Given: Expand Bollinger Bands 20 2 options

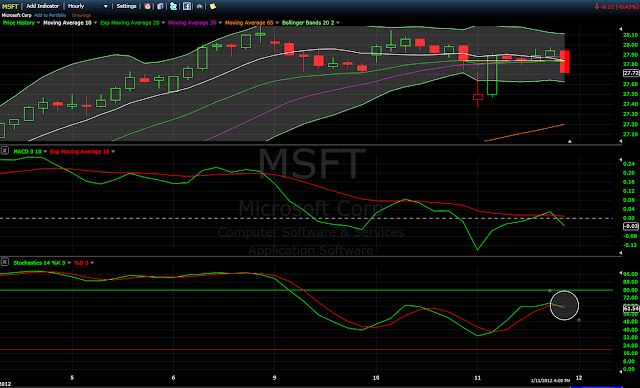Looking at the screenshot, I should pyautogui.click(x=338, y=23).
